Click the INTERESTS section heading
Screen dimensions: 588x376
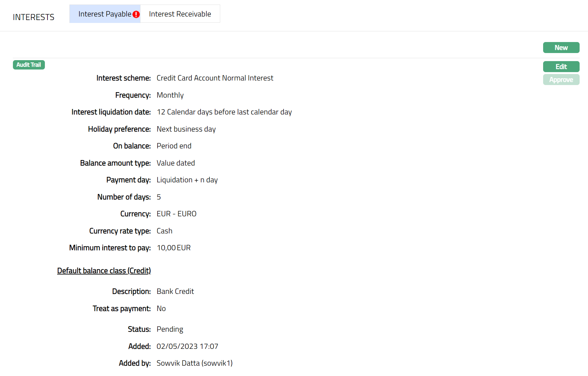[x=34, y=17]
